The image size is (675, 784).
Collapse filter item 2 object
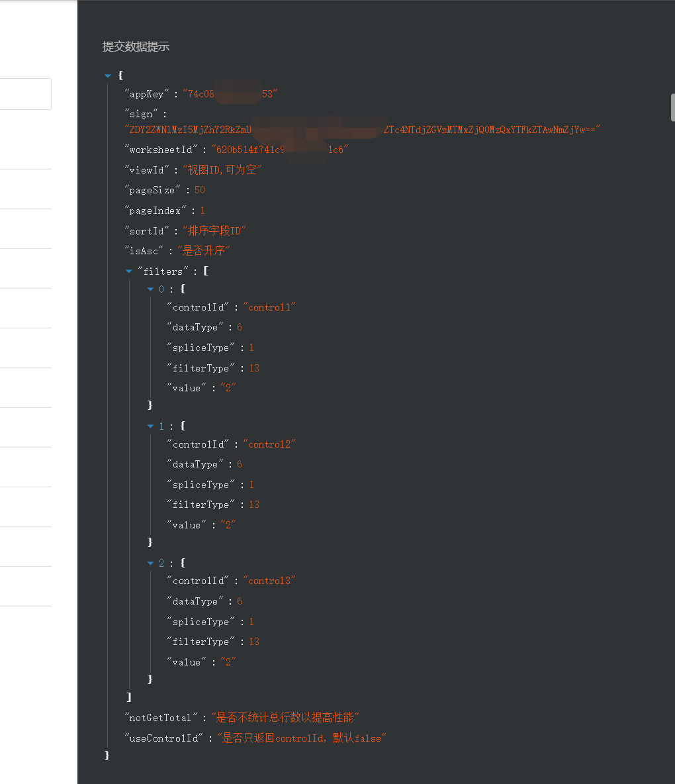click(151, 563)
